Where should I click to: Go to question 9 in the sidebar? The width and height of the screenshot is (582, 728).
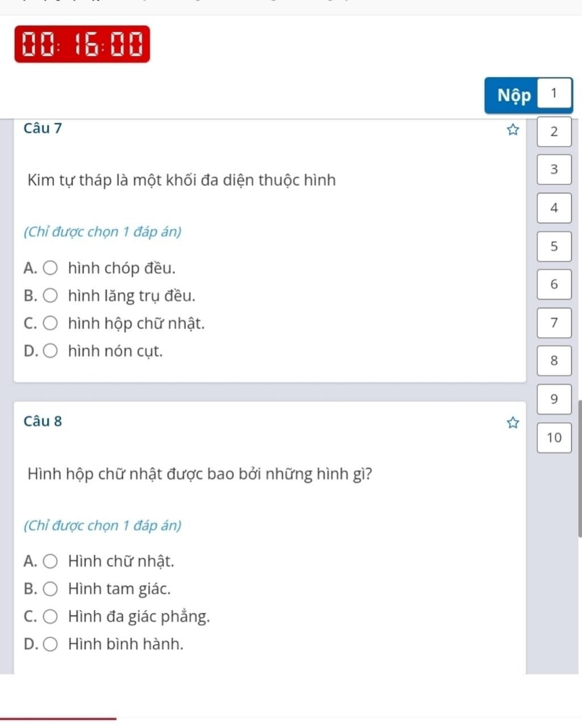[x=554, y=399]
